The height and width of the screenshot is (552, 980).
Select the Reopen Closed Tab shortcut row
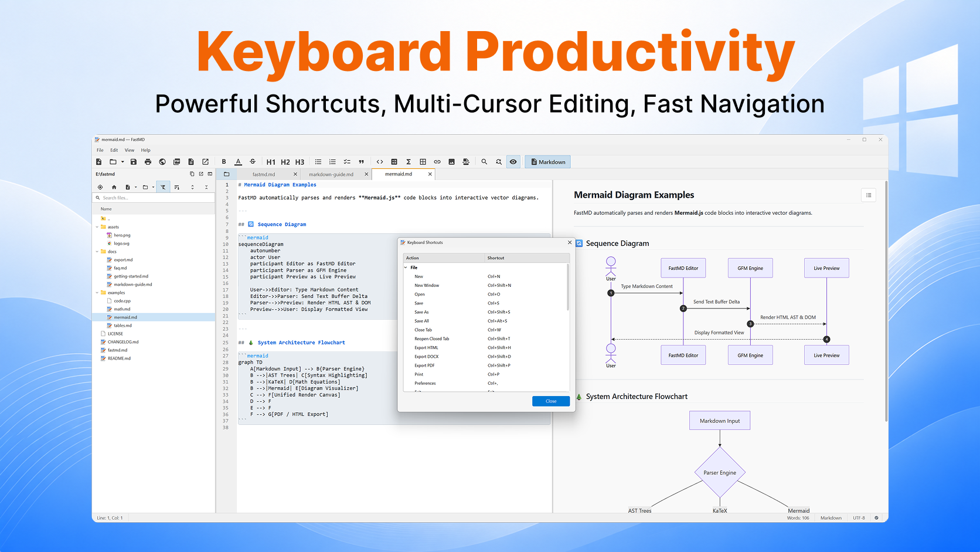pyautogui.click(x=485, y=339)
